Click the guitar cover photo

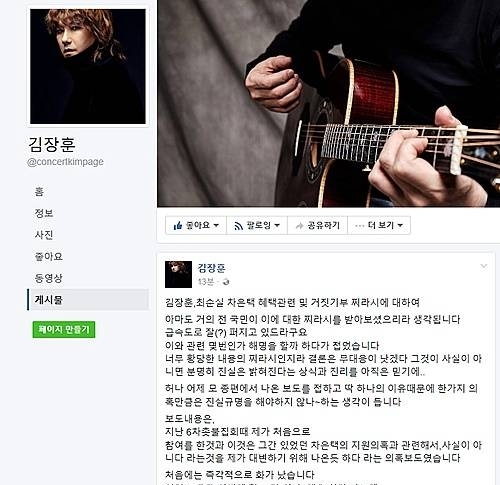(328, 103)
